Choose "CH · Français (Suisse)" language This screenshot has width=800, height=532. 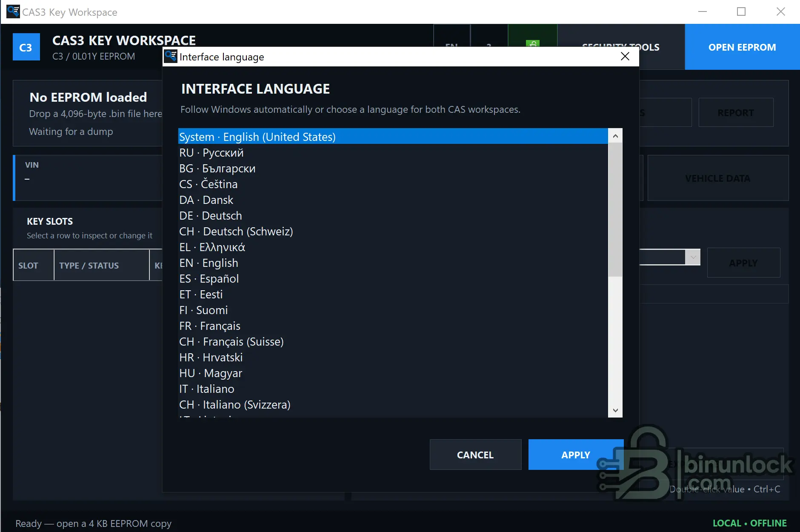tap(393, 341)
